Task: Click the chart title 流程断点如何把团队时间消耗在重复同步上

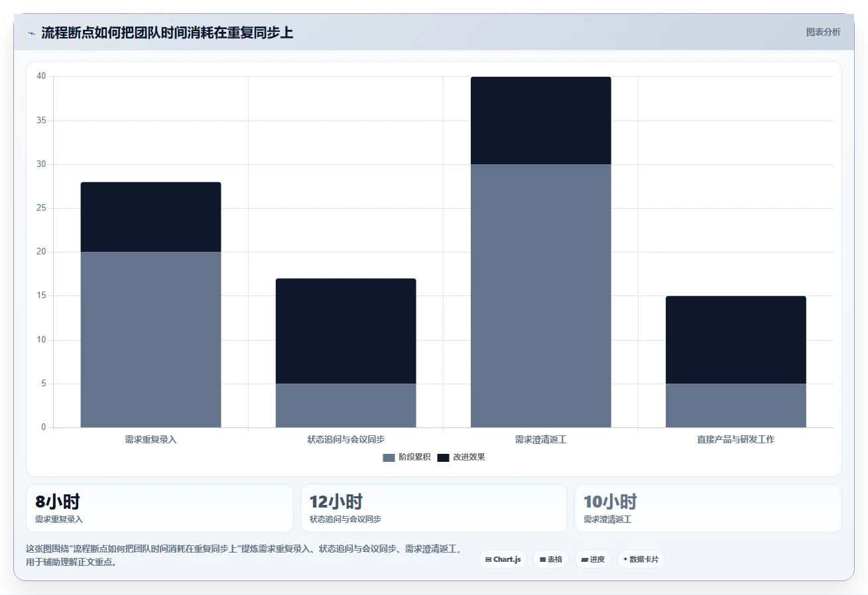Action: pyautogui.click(x=167, y=32)
